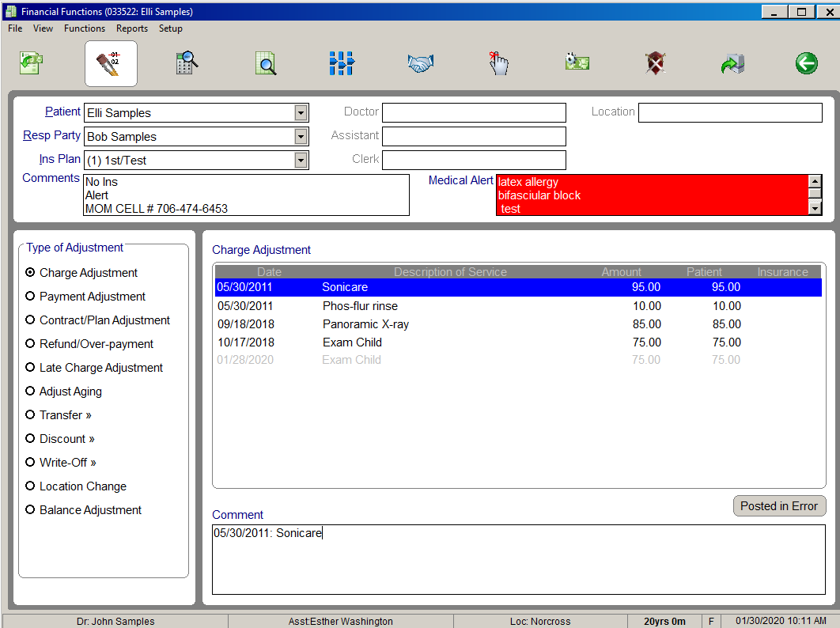Click the Financial Functions title bar app icon

pos(11,11)
